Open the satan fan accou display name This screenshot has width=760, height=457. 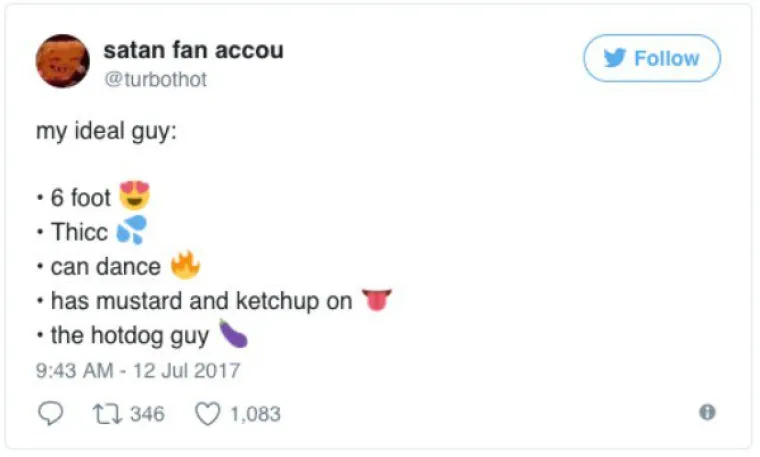pyautogui.click(x=193, y=50)
